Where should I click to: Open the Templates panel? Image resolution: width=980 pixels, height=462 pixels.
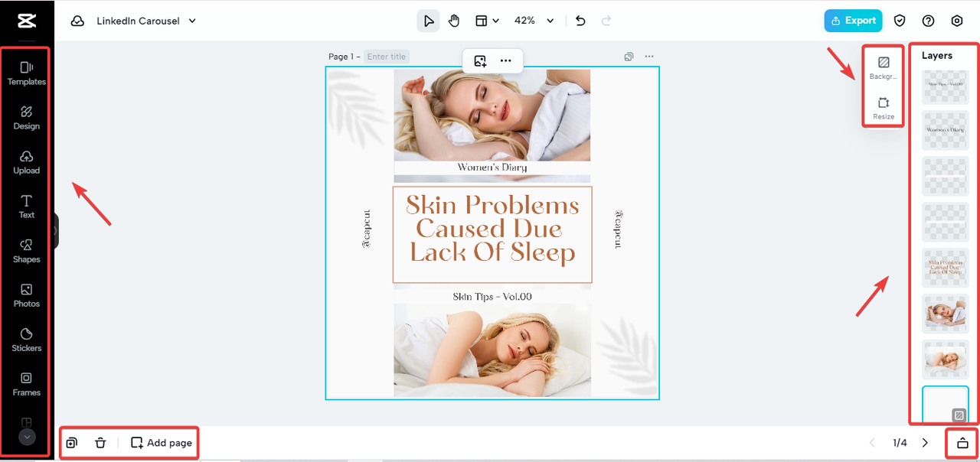pos(27,73)
